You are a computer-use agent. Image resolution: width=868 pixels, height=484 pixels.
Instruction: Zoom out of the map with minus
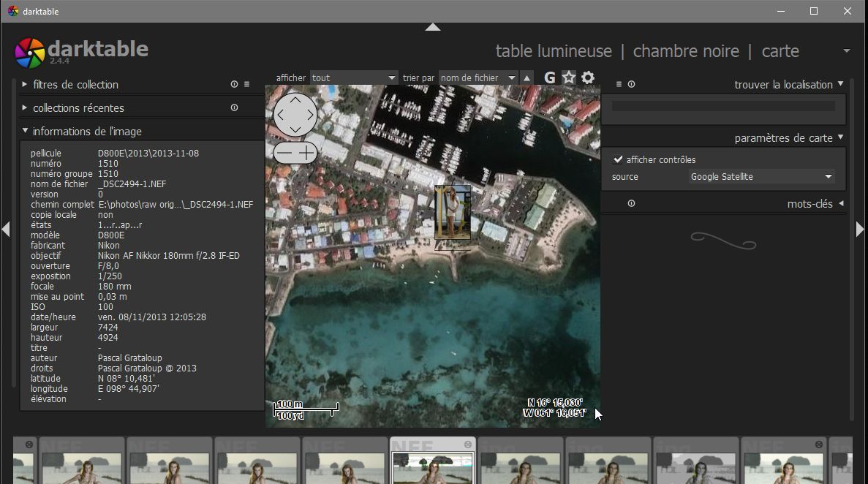click(x=284, y=152)
